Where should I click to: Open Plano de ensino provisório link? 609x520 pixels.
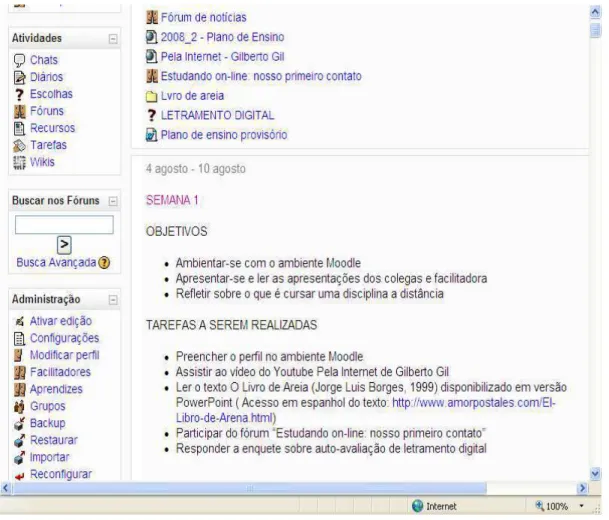(x=224, y=135)
